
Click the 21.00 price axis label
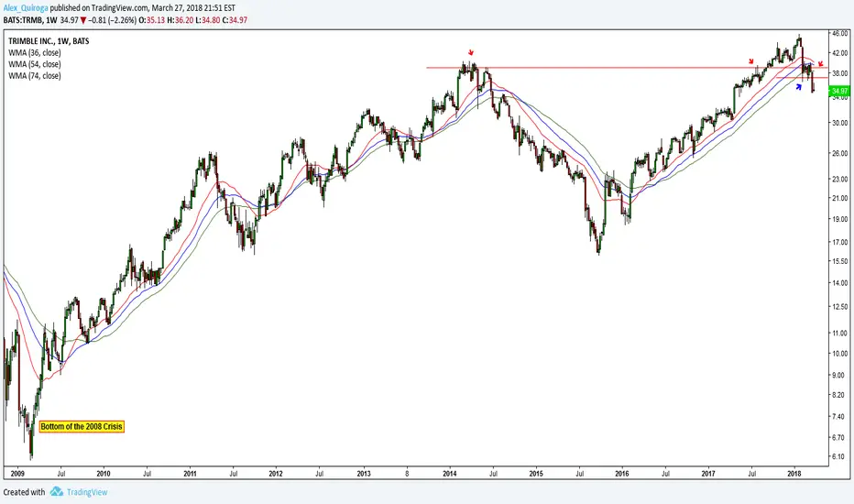point(840,198)
